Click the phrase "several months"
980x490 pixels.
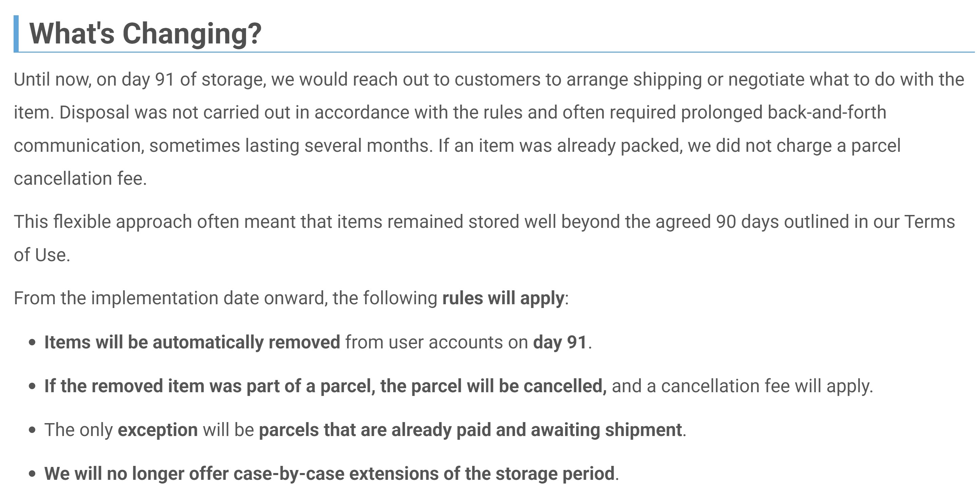(367, 145)
